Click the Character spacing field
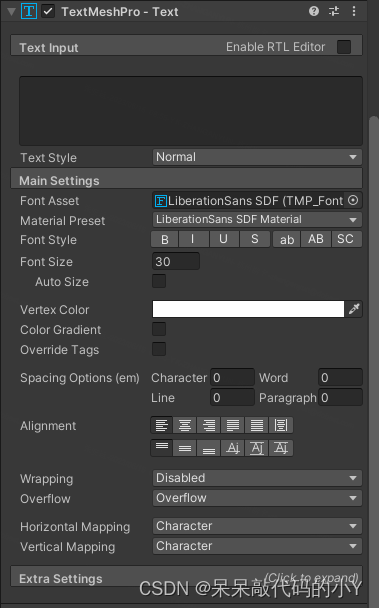The height and width of the screenshot is (608, 379). (x=232, y=377)
